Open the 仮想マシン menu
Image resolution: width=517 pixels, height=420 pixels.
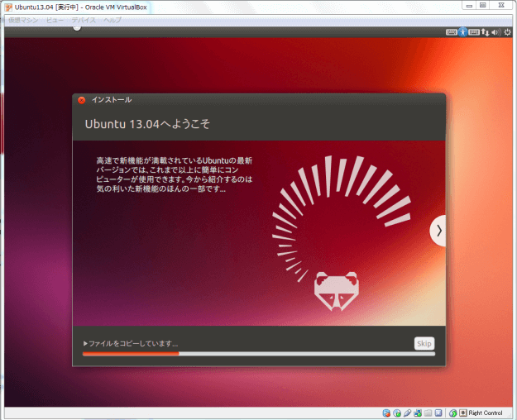23,19
